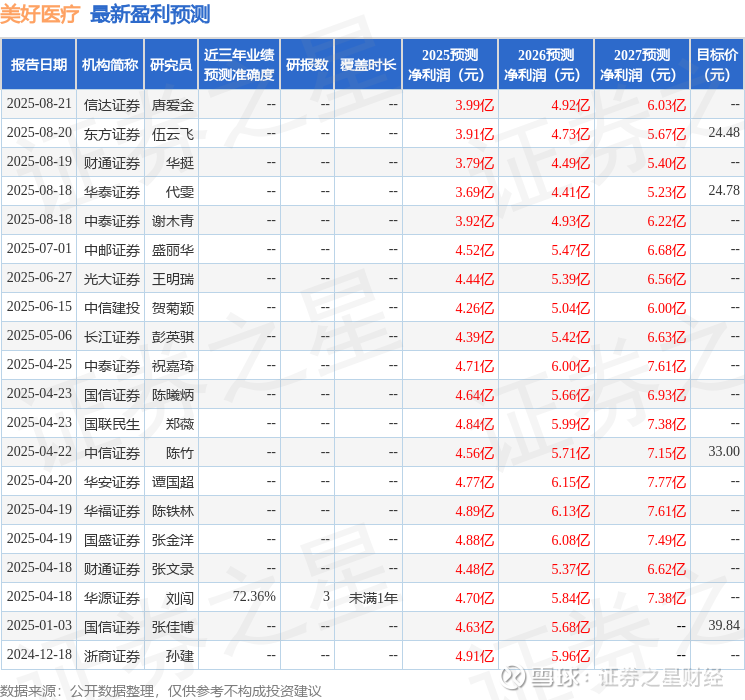Click analyst name 郑薇
The image size is (745, 700).
(x=180, y=424)
